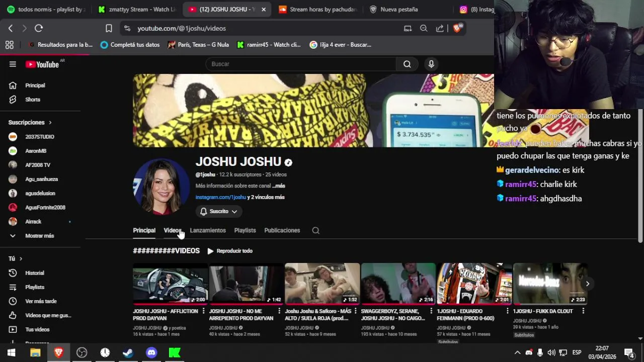
Task: Switch to Playlists channel tab
Action: [245, 230]
